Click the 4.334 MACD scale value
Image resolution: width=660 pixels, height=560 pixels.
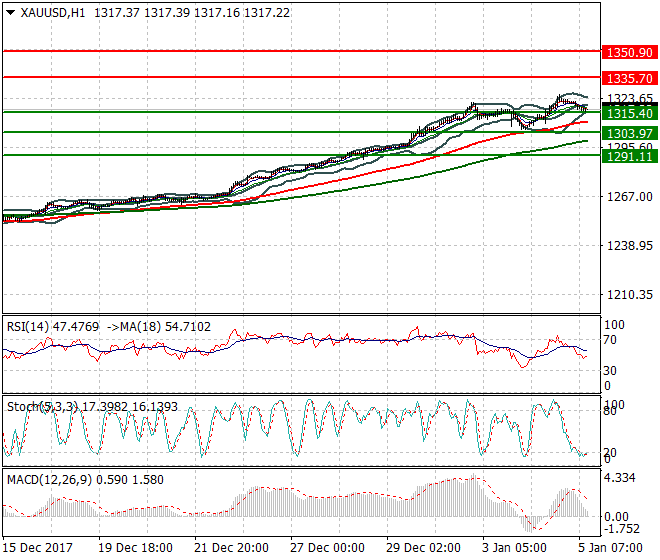(620, 478)
